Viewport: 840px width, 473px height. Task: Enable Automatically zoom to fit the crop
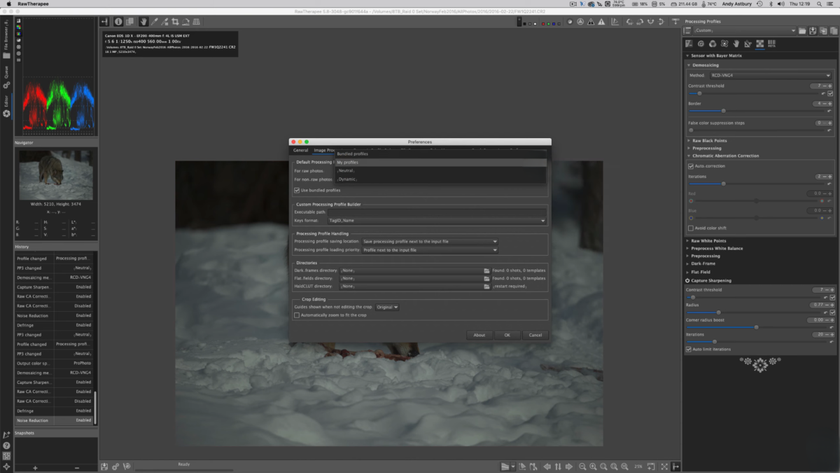pos(297,315)
